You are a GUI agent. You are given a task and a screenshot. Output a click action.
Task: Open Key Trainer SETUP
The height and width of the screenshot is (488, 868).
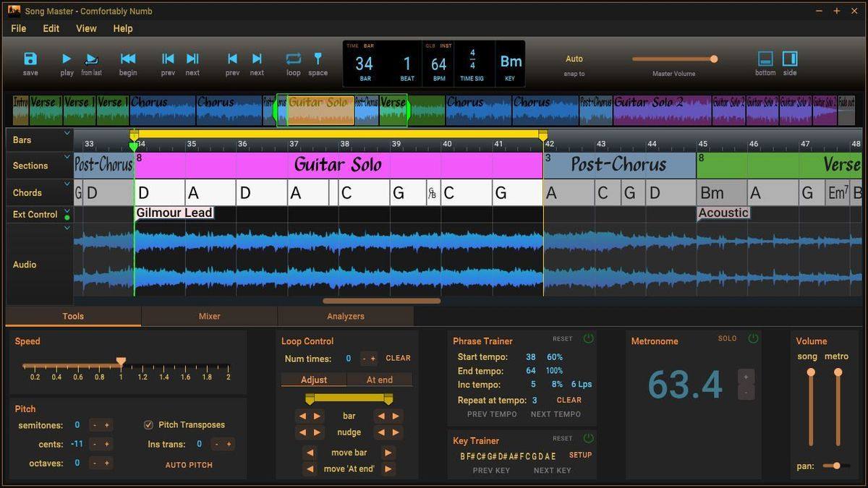(x=579, y=455)
